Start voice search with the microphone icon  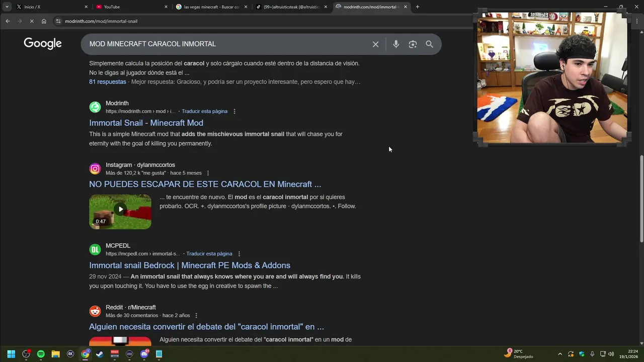[x=396, y=44]
